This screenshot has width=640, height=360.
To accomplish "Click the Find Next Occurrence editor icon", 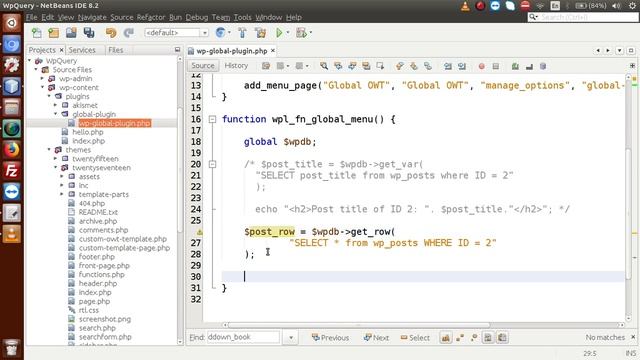I will [352, 66].
